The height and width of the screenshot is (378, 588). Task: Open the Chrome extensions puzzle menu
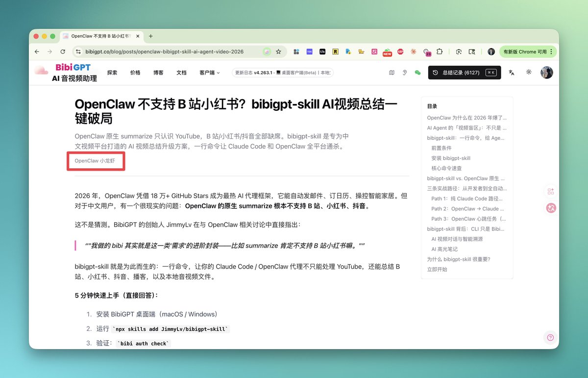[440, 51]
